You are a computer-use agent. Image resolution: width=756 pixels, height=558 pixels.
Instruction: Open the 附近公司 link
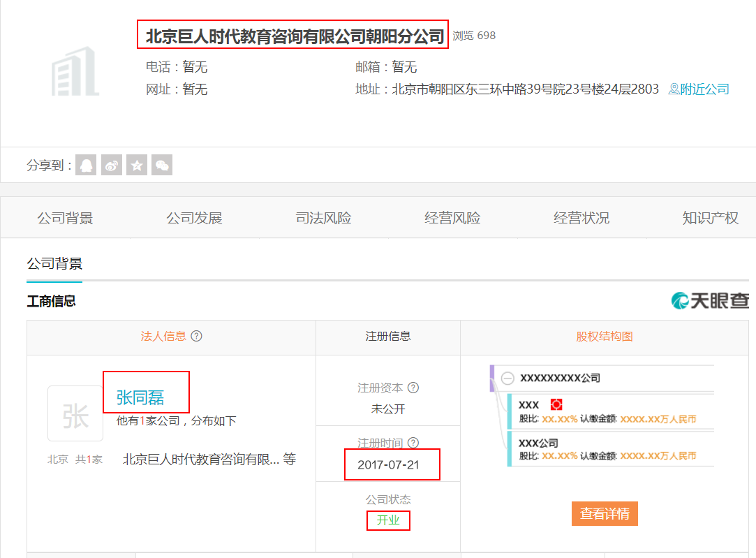pos(699,89)
